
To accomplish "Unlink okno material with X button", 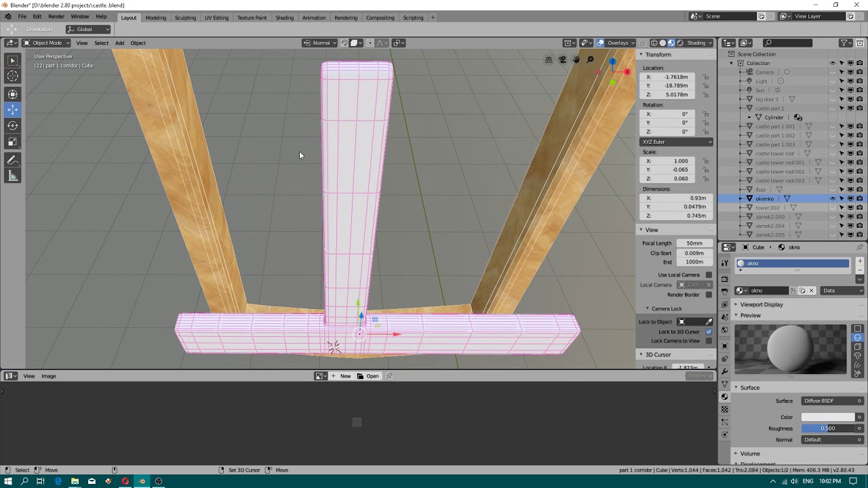I will point(811,291).
